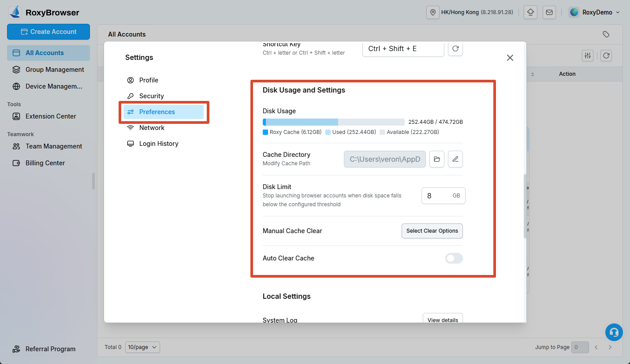The width and height of the screenshot is (630, 364).
Task: Open the Referral Program link
Action: (44, 349)
